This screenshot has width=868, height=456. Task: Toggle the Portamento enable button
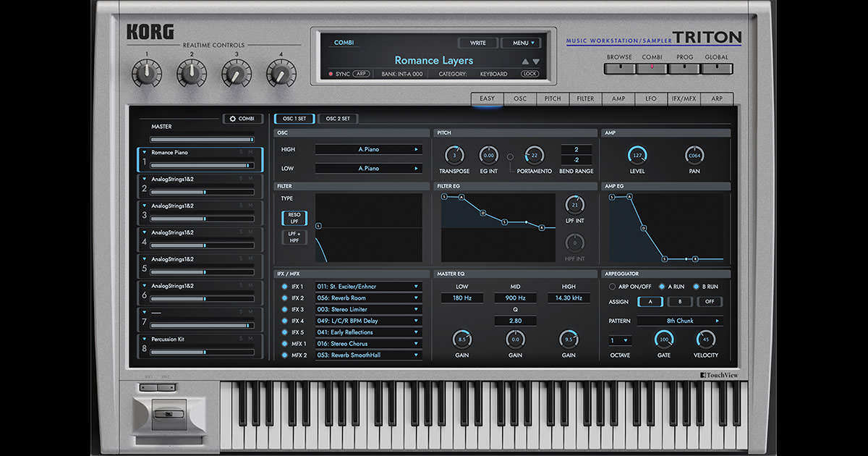click(510, 156)
